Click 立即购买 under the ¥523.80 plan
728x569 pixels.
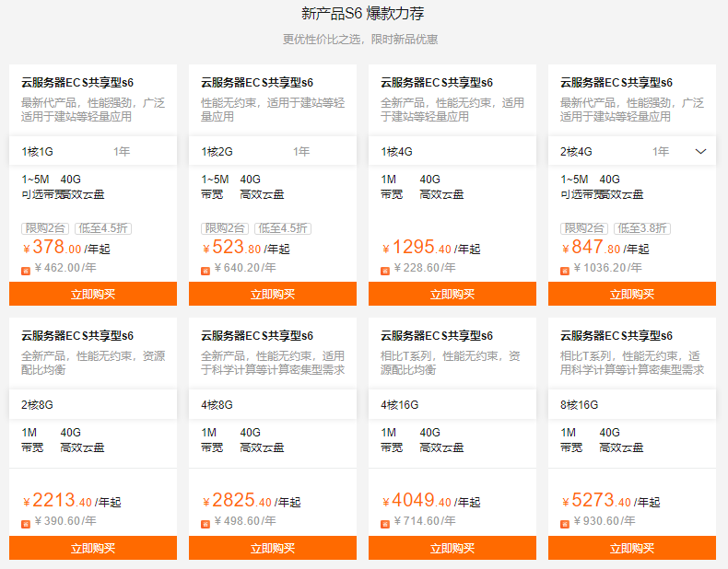click(273, 294)
